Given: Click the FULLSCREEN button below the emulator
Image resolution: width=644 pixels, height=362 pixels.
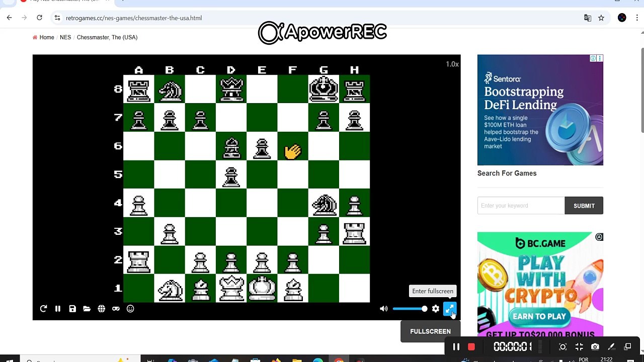Looking at the screenshot, I should [x=430, y=331].
